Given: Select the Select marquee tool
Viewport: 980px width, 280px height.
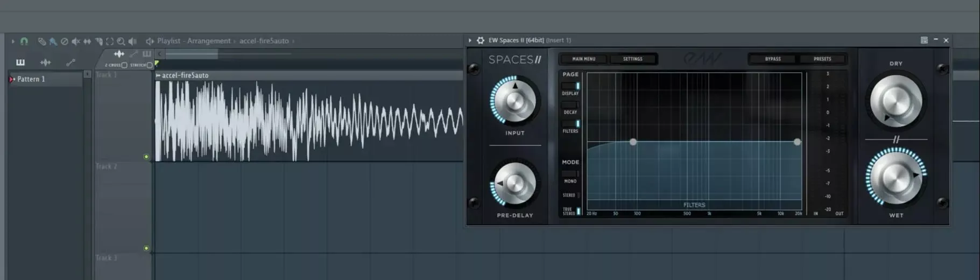Looking at the screenshot, I should pyautogui.click(x=110, y=41).
